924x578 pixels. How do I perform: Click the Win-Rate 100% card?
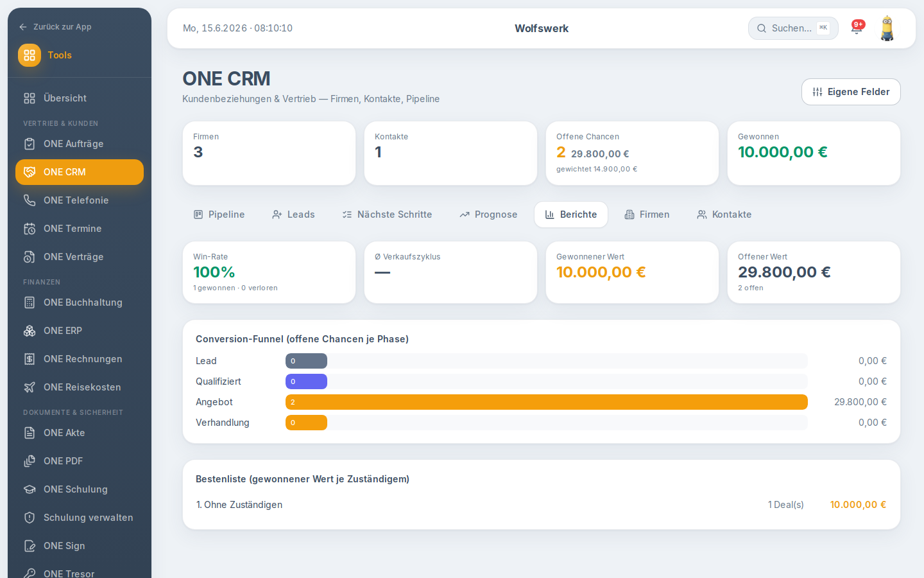pos(269,272)
